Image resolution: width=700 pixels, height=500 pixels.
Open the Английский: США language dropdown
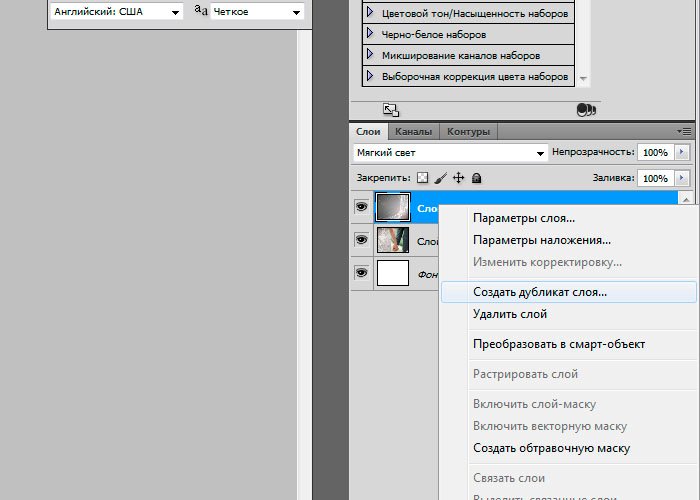pos(117,12)
